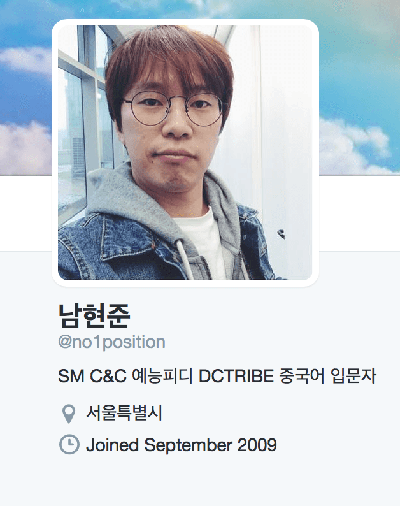Click the cloud left of the avatar
The width and height of the screenshot is (400, 506).
pos(25,148)
